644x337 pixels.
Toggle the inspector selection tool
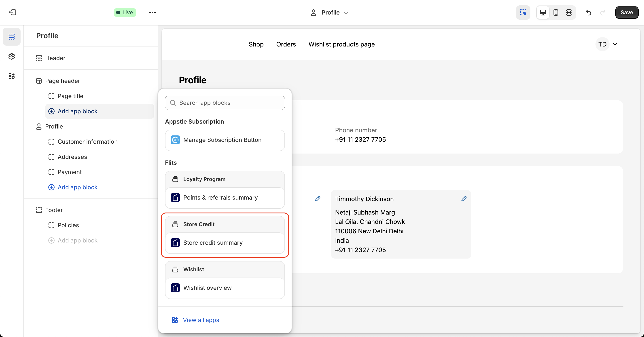click(x=523, y=12)
